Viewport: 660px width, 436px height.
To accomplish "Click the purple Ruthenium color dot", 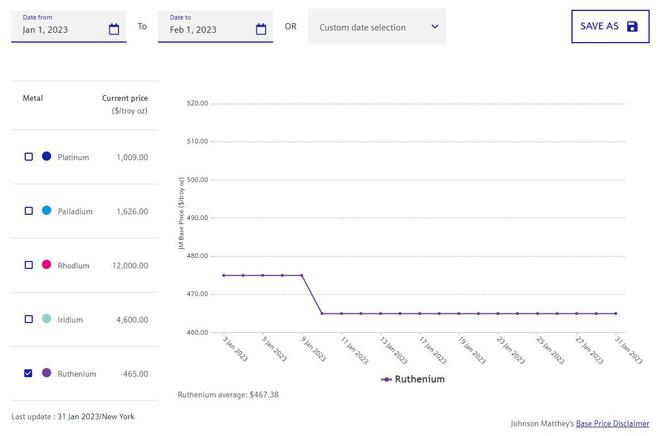I will (46, 373).
